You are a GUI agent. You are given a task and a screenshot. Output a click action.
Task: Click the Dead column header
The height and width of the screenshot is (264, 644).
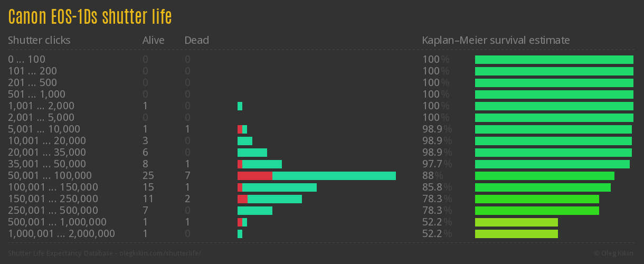pos(196,40)
